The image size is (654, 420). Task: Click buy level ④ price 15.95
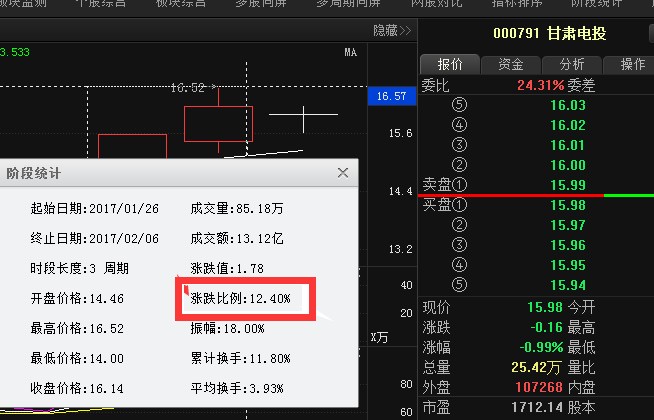click(568, 265)
